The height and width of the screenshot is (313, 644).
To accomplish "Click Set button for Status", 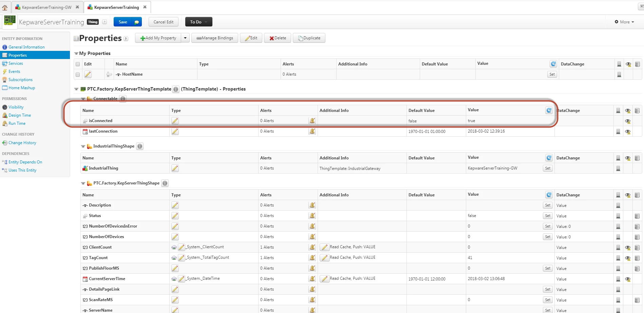I will pos(548,216).
